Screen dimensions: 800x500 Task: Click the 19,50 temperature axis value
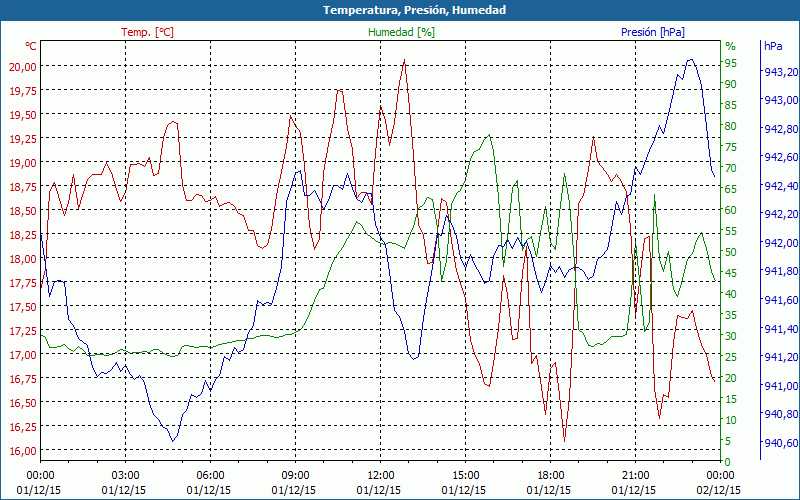point(23,114)
